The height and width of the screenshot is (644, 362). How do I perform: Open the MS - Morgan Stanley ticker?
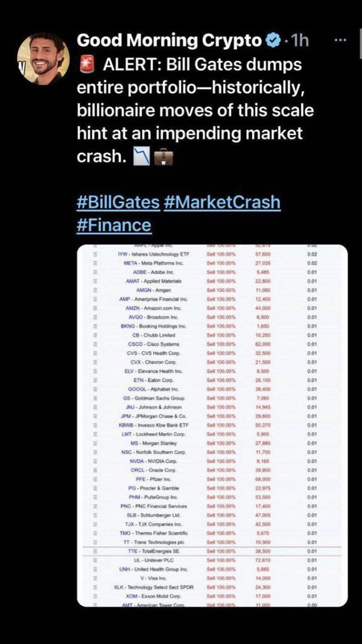153,443
